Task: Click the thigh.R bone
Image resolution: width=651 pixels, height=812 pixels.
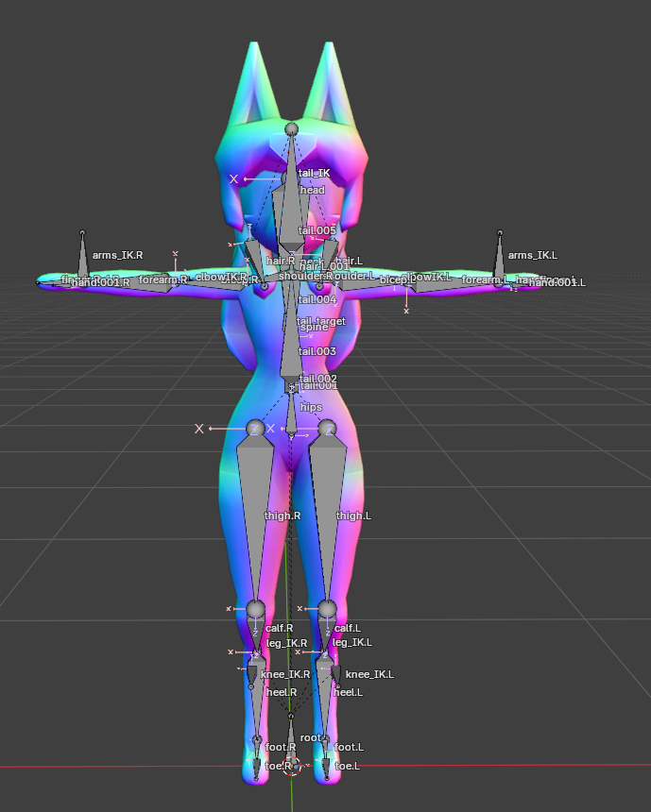Action: tap(255, 500)
